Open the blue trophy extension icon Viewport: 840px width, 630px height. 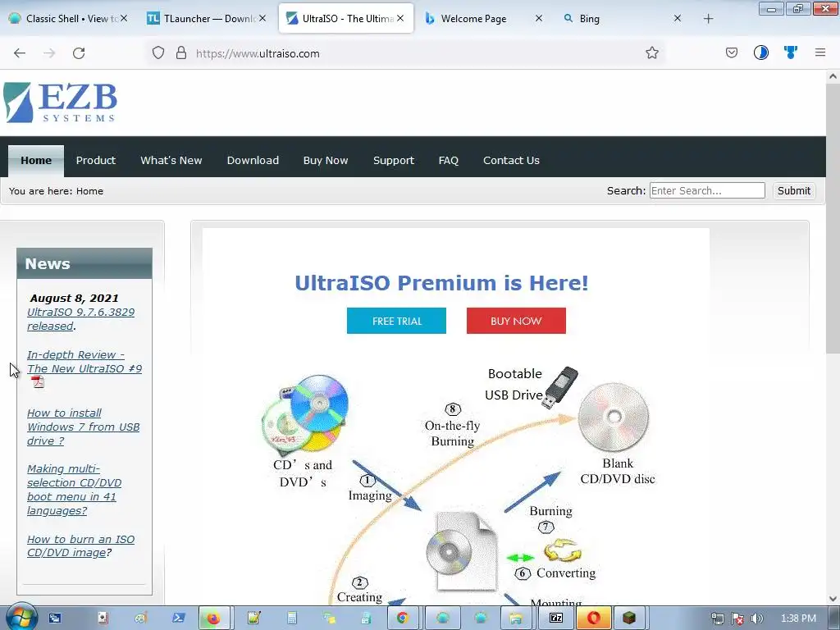point(790,52)
